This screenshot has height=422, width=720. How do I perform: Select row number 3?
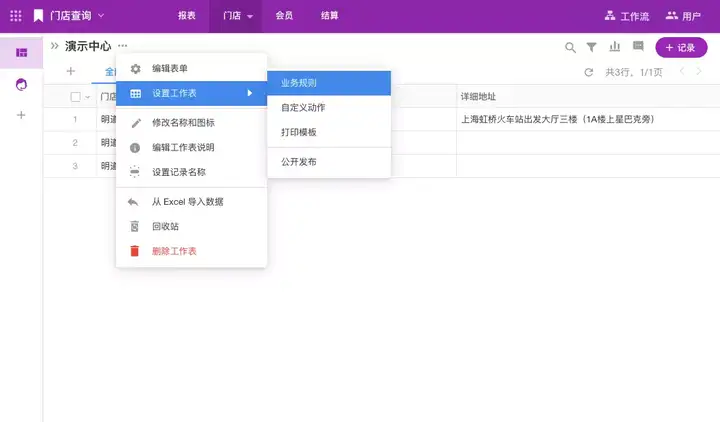click(75, 166)
